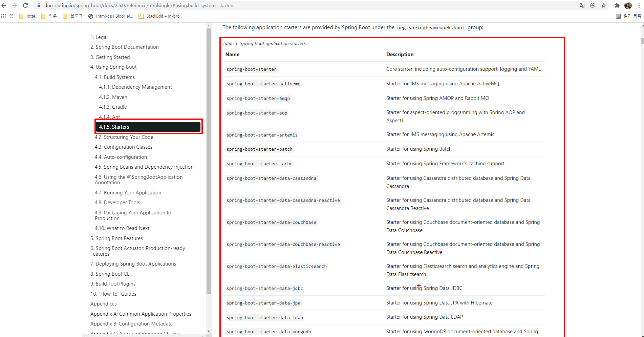Click spring-boot-starter-cache name cell
This screenshot has height=337, width=644.
[x=259, y=164]
